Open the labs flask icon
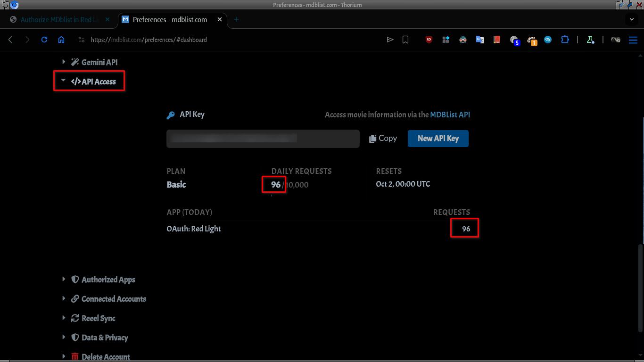The width and height of the screenshot is (644, 362). pos(590,40)
